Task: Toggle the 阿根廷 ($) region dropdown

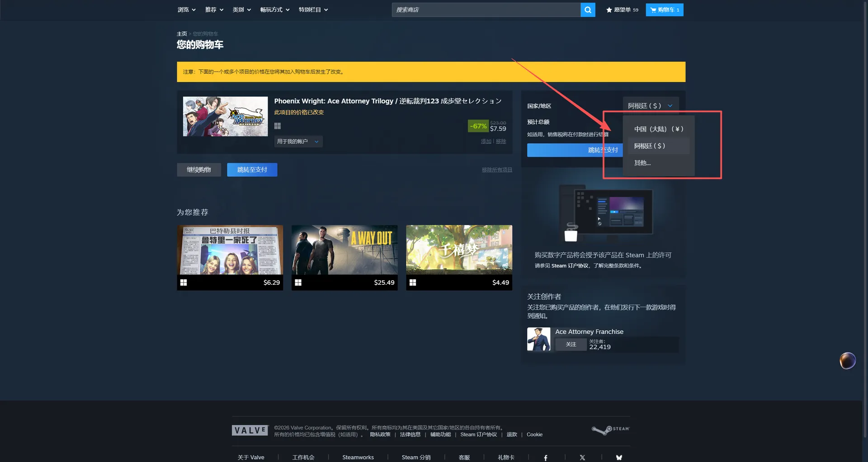Action: point(651,106)
